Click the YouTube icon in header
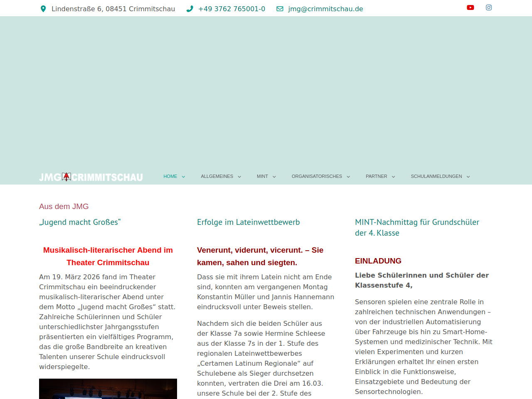 470,7
